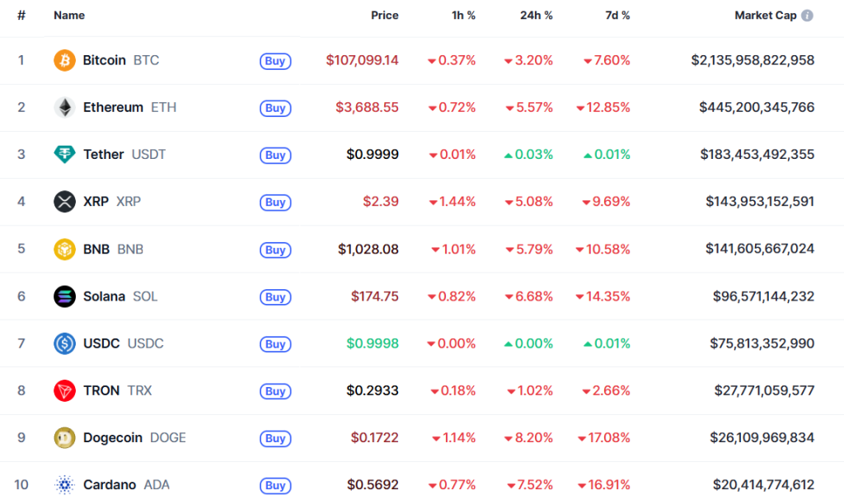Click Bitcoin's market cap value
This screenshot has height=504, width=844.
[753, 60]
